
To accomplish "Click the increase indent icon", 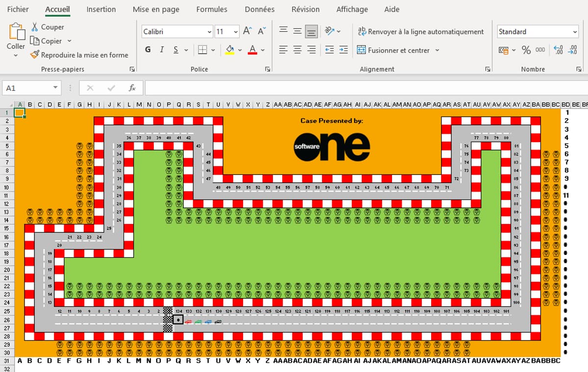I will click(x=343, y=50).
